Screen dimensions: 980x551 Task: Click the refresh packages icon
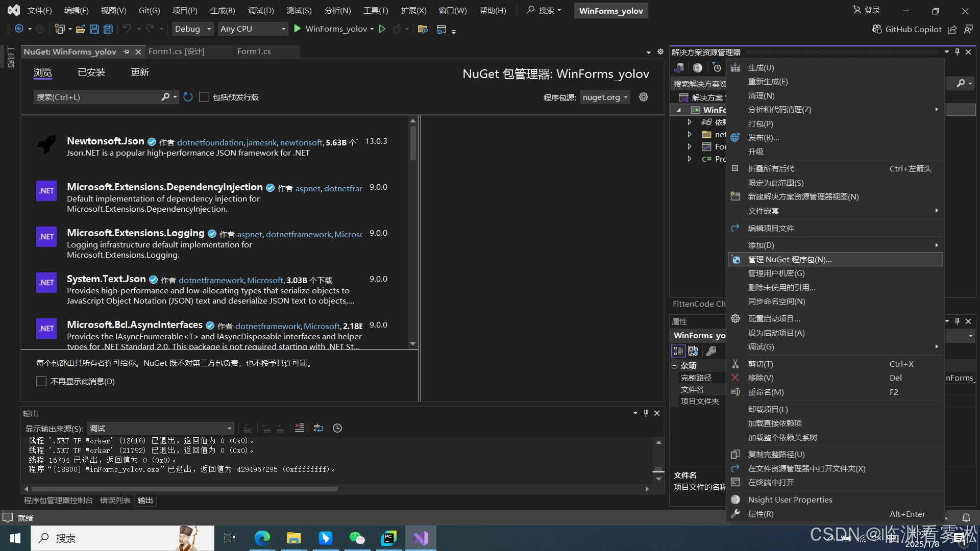[x=188, y=97]
